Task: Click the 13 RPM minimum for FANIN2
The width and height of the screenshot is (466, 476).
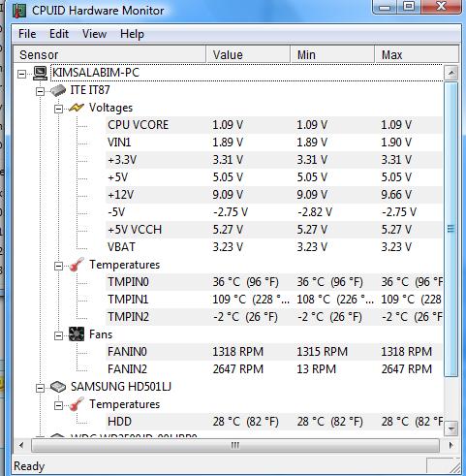Action: point(317,369)
